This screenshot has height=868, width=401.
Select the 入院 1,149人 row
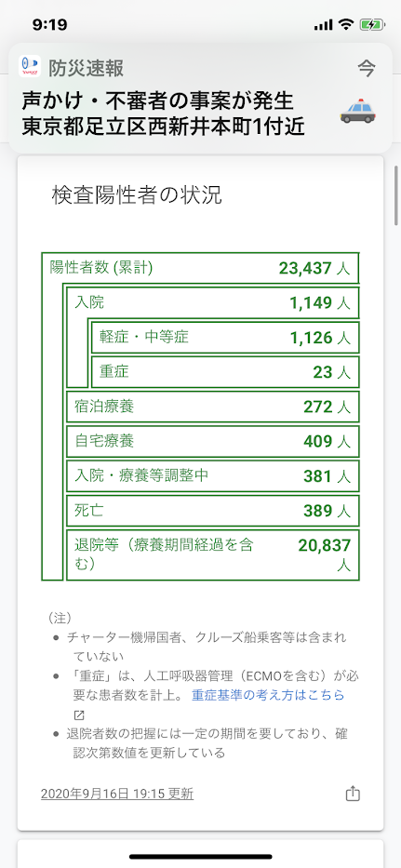pyautogui.click(x=213, y=302)
